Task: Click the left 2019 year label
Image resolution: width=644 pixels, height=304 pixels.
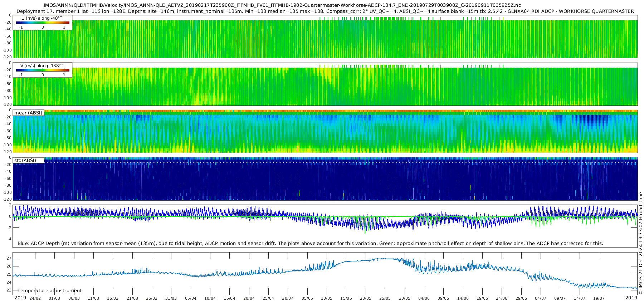Action: 20,298
